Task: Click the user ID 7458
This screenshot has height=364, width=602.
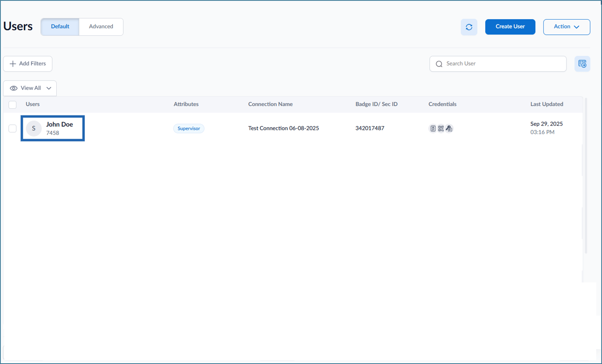Action: 53,133
